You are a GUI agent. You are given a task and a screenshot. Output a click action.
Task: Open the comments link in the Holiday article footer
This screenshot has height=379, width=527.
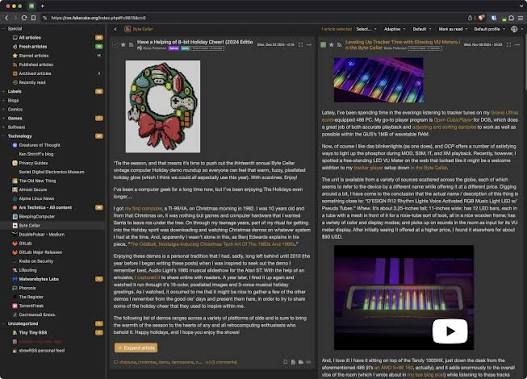[221, 362]
